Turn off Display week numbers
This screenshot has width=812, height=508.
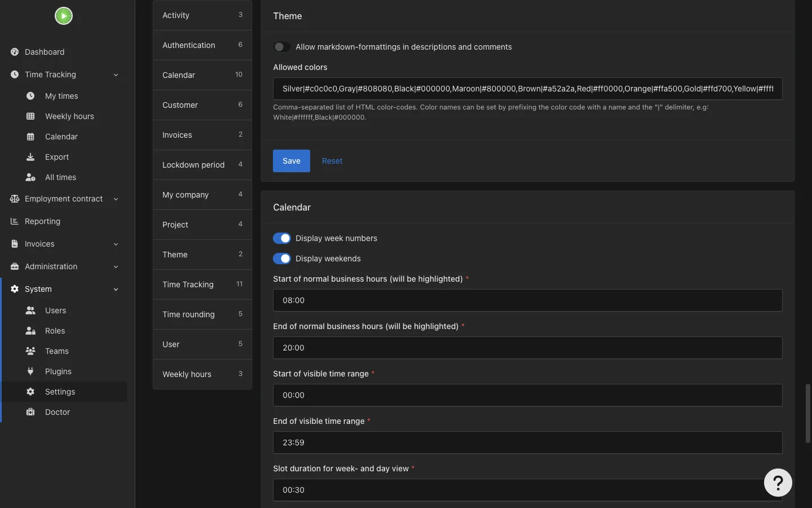(282, 238)
